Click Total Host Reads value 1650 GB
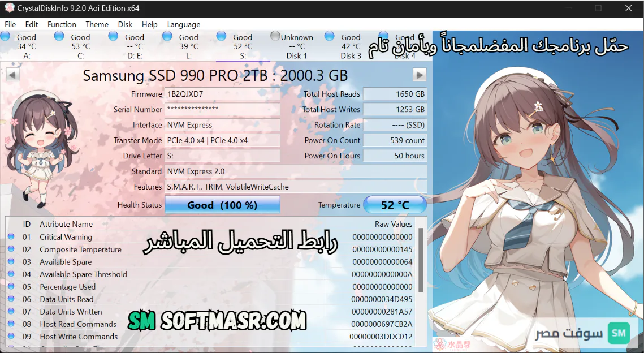This screenshot has height=353, width=644. coord(395,94)
